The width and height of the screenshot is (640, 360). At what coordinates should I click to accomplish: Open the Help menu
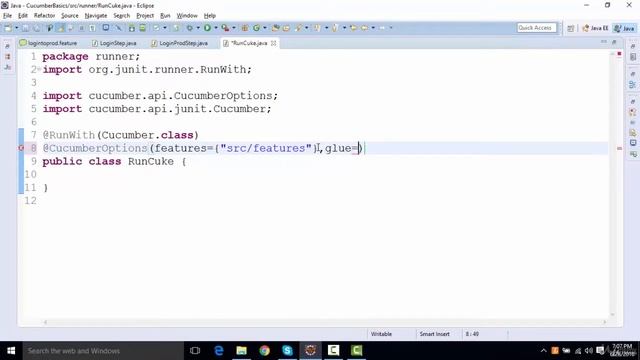tap(209, 16)
